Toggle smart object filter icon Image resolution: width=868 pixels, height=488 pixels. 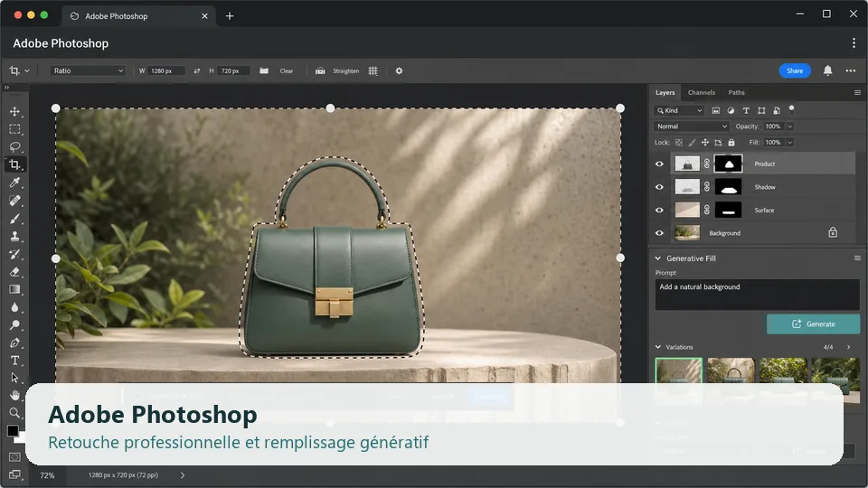pos(777,110)
